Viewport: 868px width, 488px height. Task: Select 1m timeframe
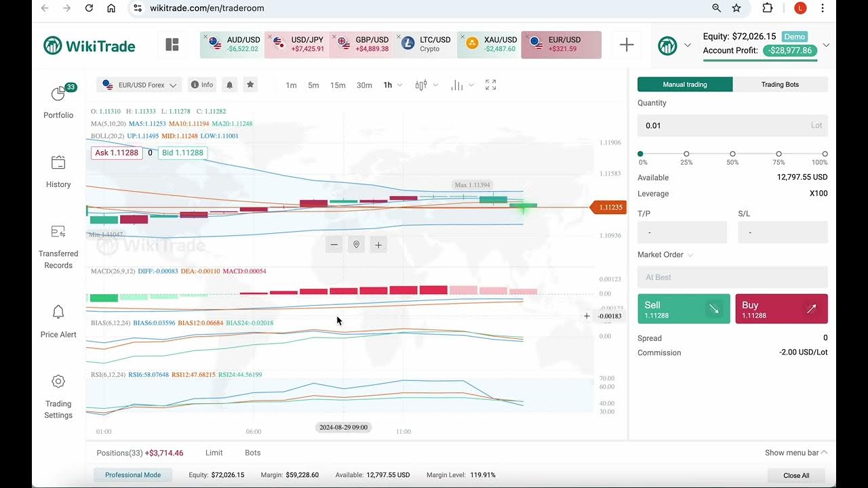tap(291, 85)
